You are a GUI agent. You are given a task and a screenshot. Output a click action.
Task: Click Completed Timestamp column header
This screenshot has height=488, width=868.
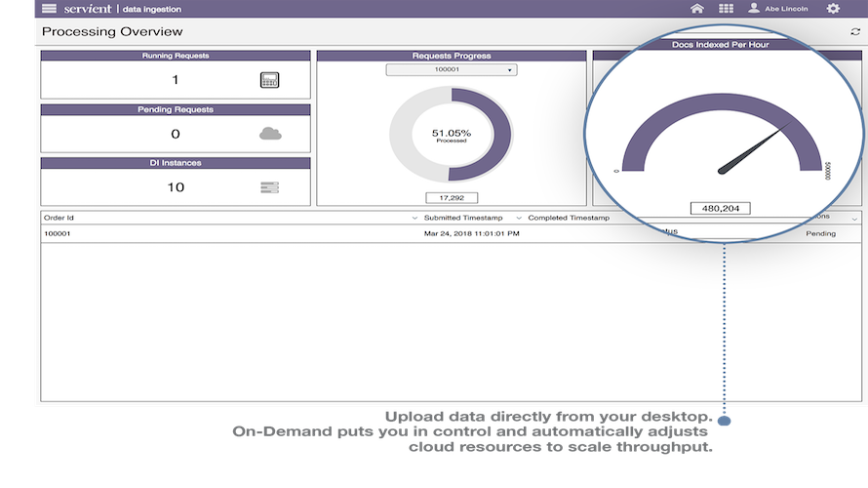point(569,218)
